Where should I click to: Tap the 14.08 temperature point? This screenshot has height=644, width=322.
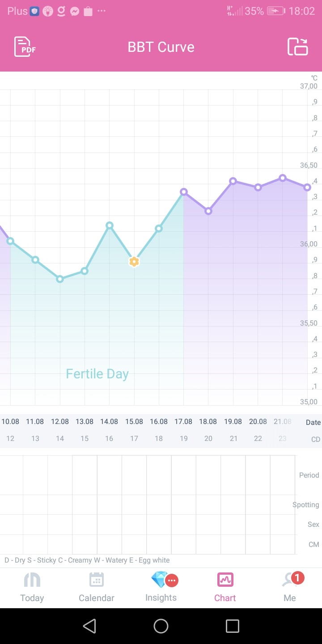(109, 225)
